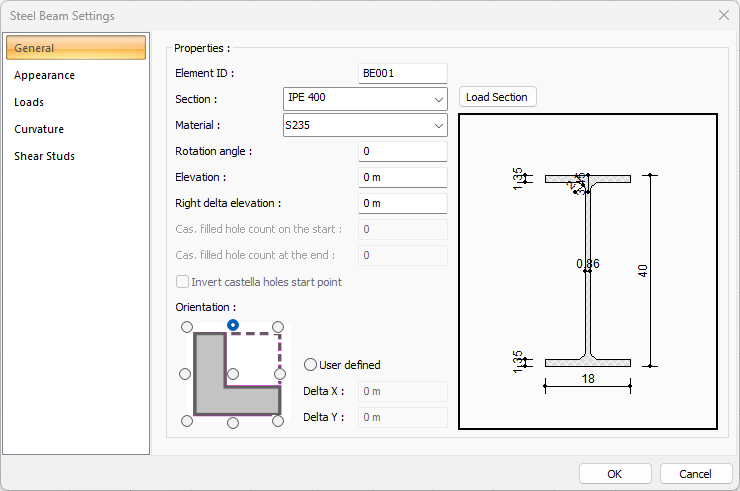Viewport: 740px width, 491px height.
Task: Toggle Invert castella holes start point checkbox
Action: [183, 282]
